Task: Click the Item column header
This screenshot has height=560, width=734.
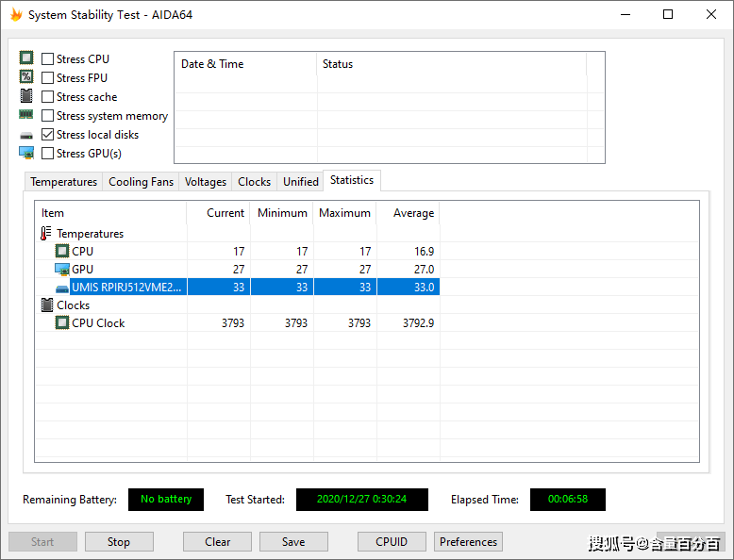Action: pyautogui.click(x=111, y=213)
